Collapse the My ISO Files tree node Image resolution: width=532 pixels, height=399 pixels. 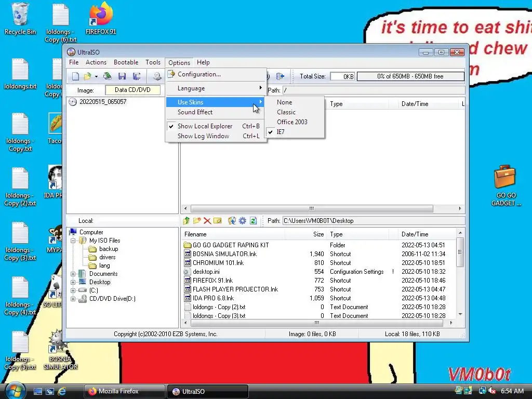click(73, 241)
